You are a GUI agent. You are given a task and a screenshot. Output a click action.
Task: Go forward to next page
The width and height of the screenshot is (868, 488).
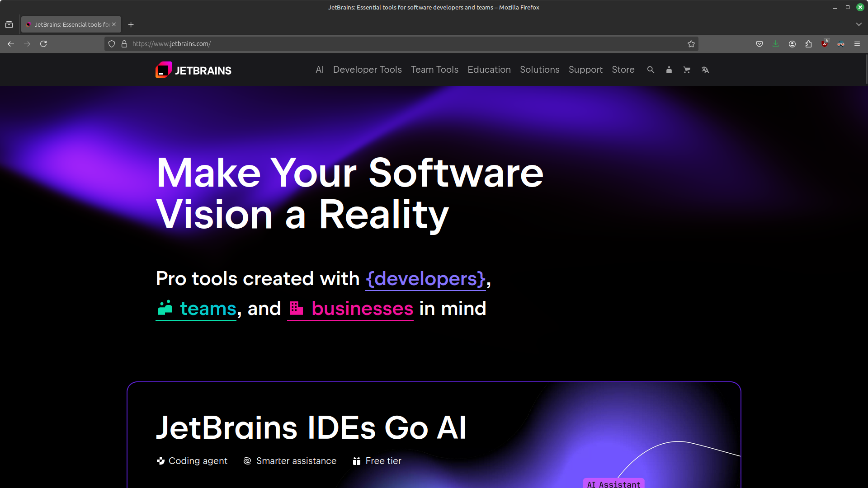click(27, 44)
